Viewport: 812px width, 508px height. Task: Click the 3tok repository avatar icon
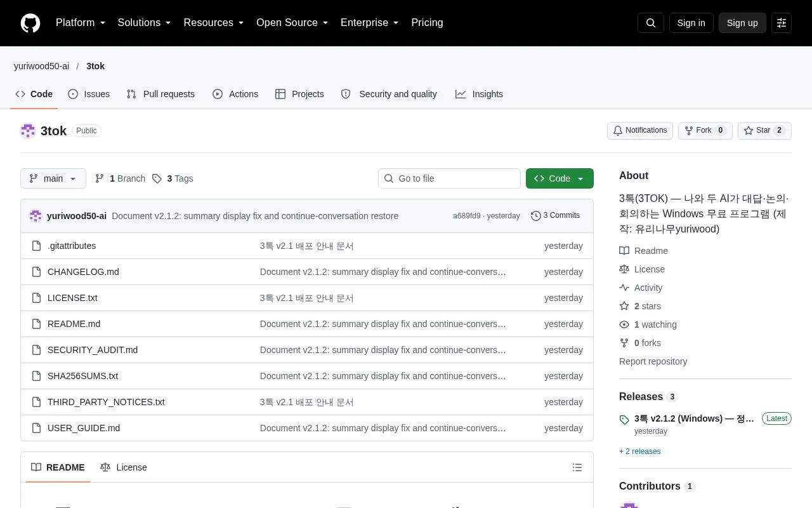click(x=28, y=131)
